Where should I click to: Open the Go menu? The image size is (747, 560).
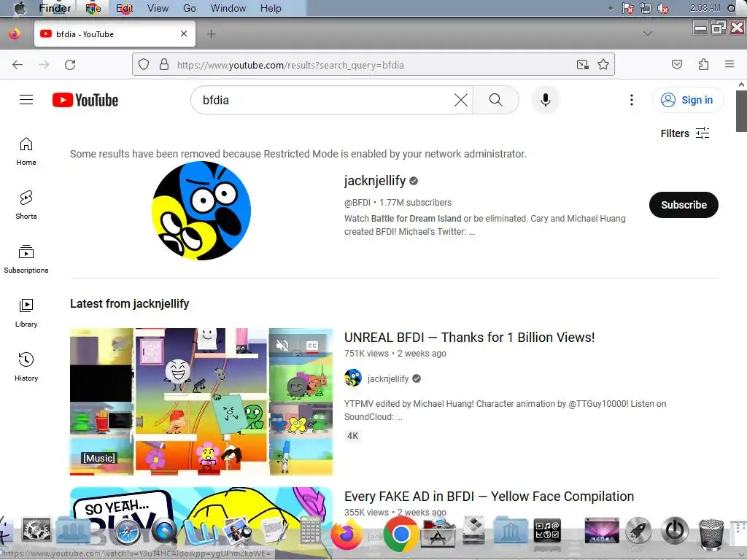[189, 8]
